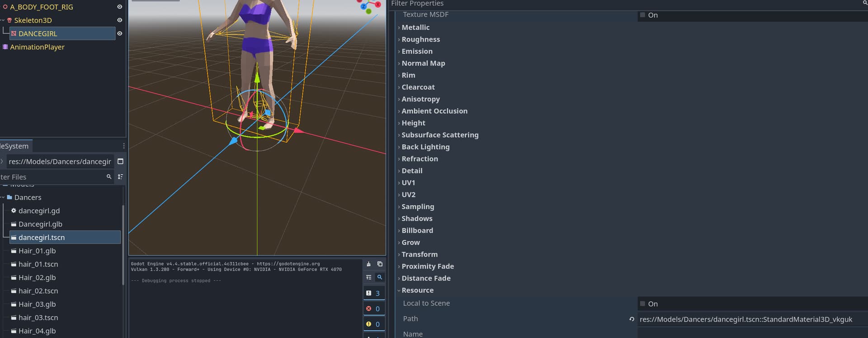Expand the Back Lighting section
This screenshot has height=338, width=868.
tap(425, 147)
